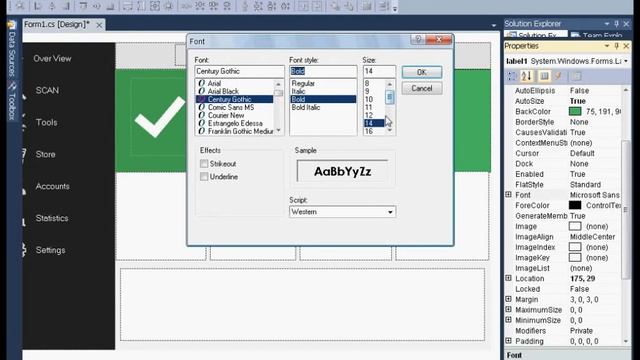Click the Tab Order toolbar icon
The width and height of the screenshot is (640, 360).
click(x=367, y=6)
